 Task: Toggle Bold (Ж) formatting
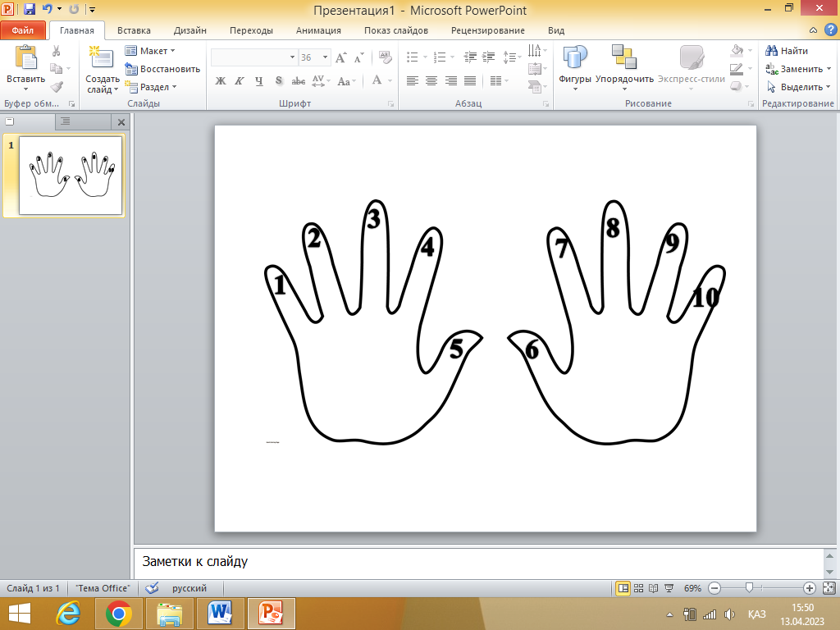[x=220, y=81]
